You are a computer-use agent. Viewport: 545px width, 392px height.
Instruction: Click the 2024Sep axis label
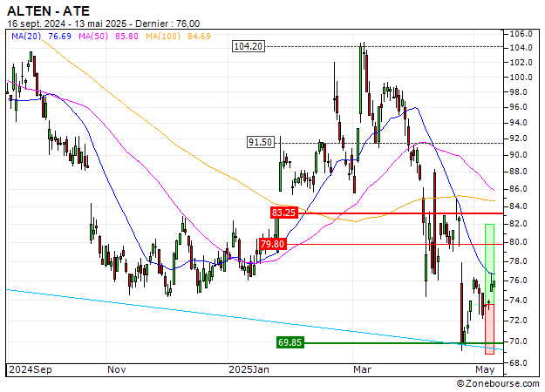(31, 369)
